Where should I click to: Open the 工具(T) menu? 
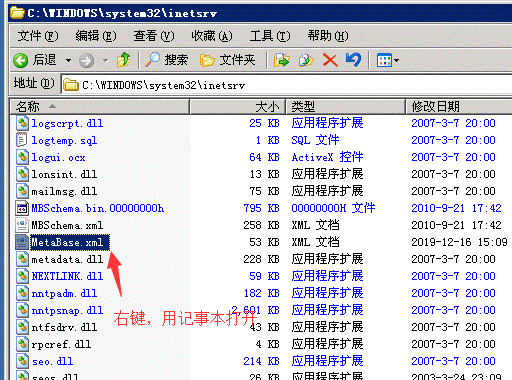pos(270,36)
